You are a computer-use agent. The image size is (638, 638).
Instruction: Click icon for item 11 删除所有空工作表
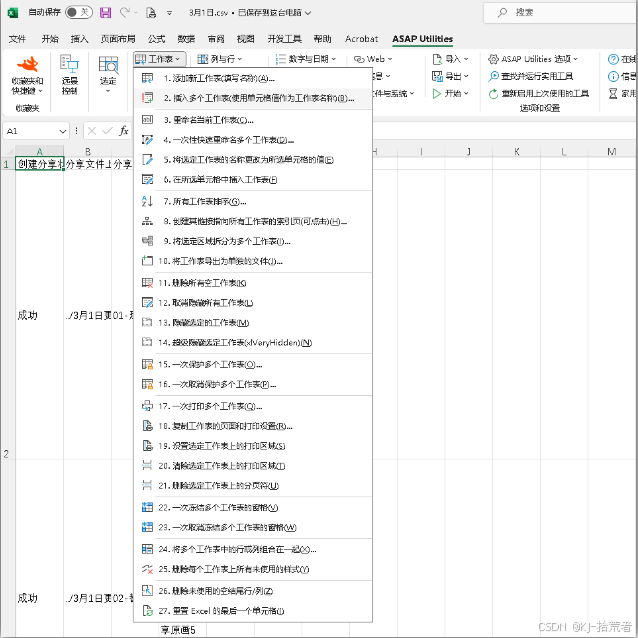[x=147, y=283]
